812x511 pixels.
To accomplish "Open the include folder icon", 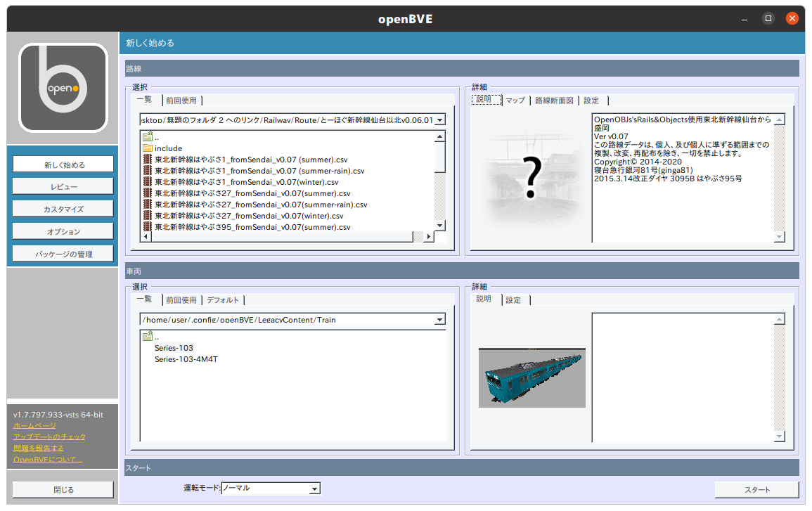I will pyautogui.click(x=148, y=148).
